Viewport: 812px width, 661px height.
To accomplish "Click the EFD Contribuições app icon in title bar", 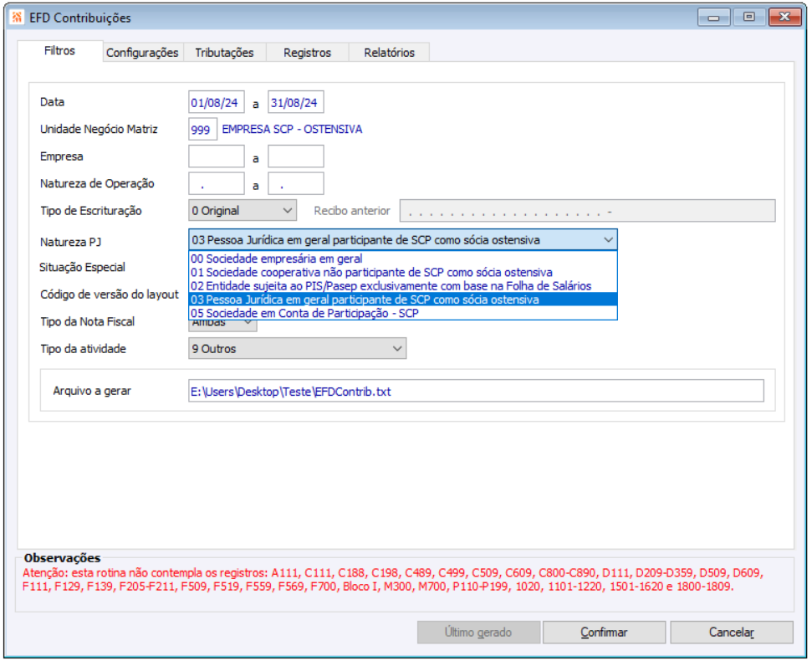I will [x=17, y=17].
